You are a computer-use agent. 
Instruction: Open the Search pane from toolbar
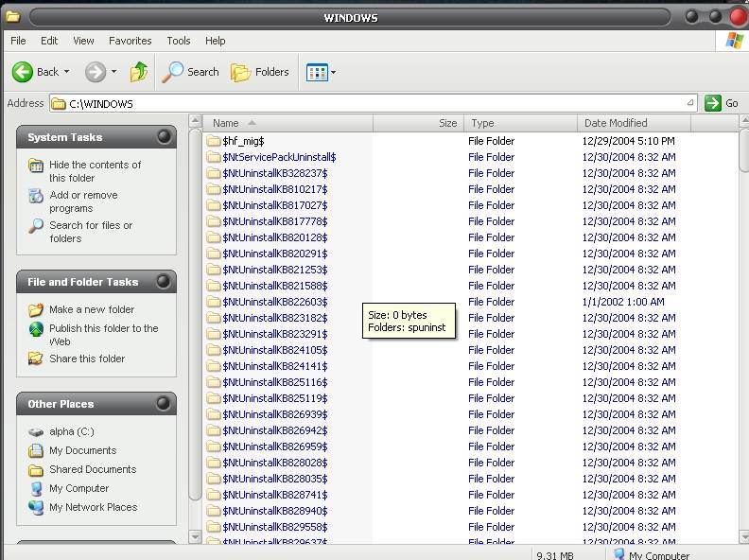(x=191, y=72)
